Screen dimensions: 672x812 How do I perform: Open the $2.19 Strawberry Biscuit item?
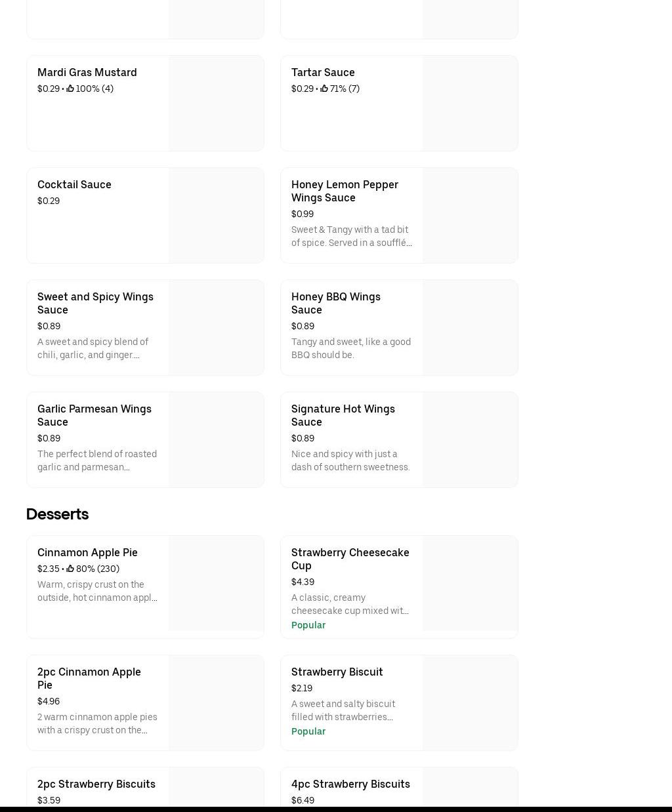click(x=337, y=672)
